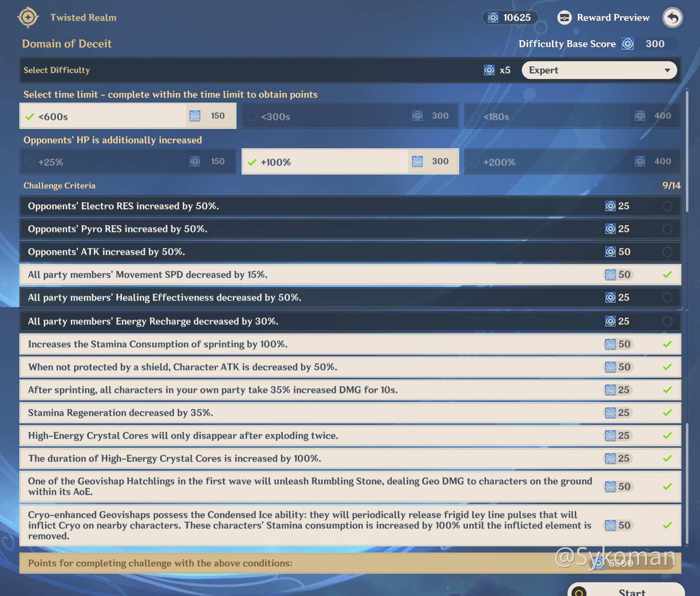Select the <300s time limit option
Screen dimensions: 700x596
350,116
